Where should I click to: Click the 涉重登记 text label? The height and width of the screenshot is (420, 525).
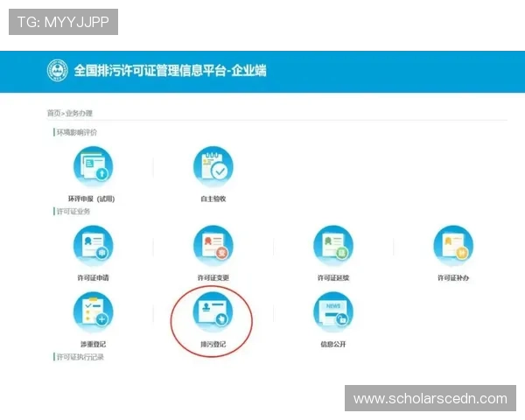[x=93, y=344]
